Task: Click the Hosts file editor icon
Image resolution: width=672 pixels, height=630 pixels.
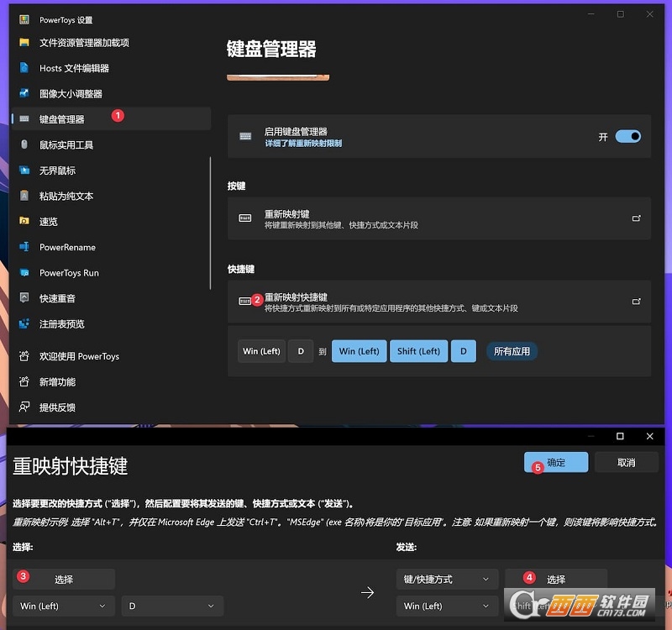Action: click(x=24, y=68)
